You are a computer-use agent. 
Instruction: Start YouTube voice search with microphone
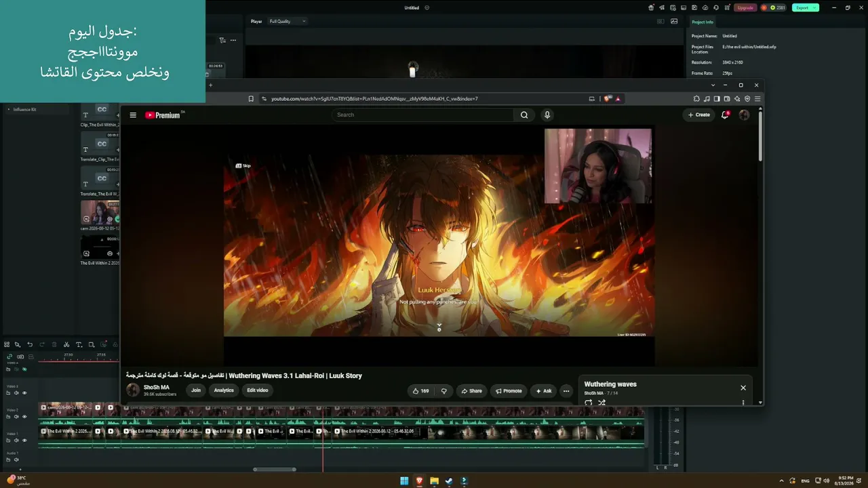[547, 115]
